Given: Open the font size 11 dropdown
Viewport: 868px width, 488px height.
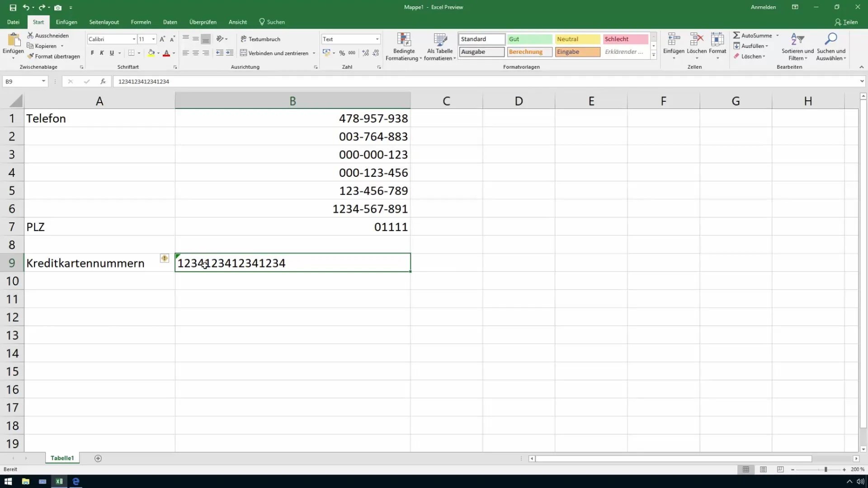Looking at the screenshot, I should [153, 39].
